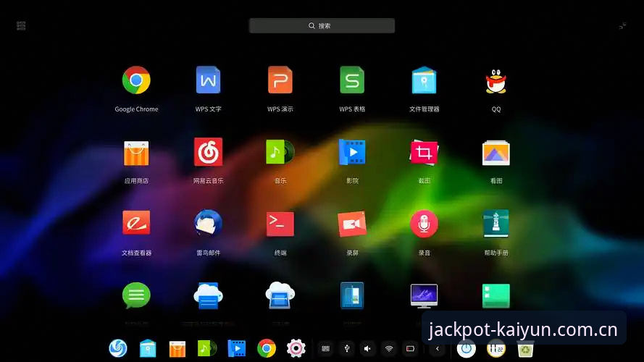Open onscreen keyboard tray icon
Screen dimensions: 644x362
325,348
